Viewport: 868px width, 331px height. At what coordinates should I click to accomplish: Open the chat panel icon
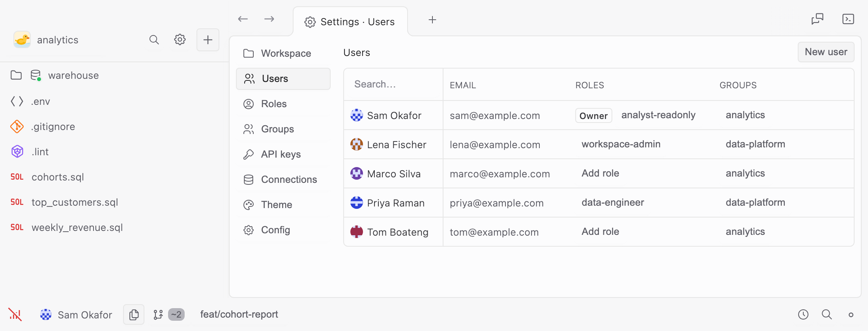coord(817,19)
